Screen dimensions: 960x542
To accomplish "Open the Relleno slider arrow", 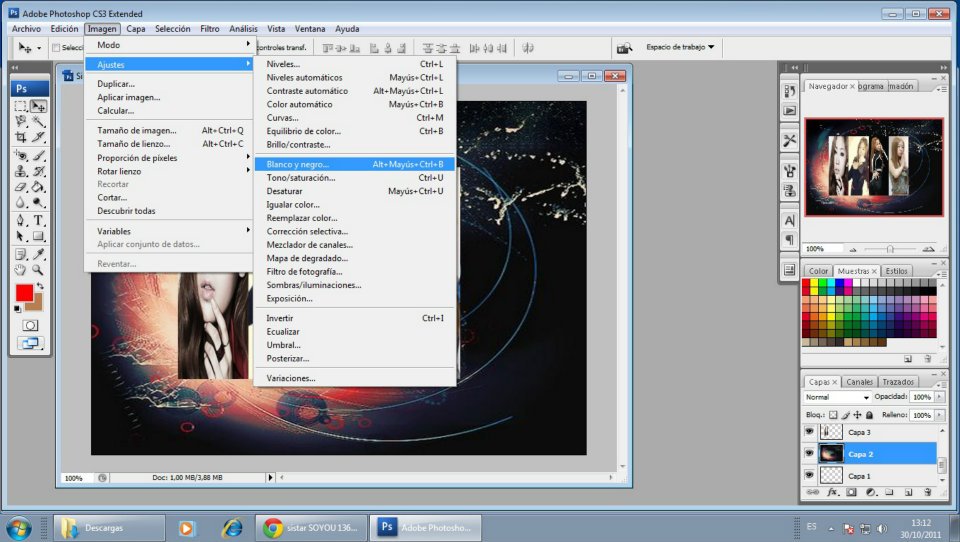I will (940, 415).
